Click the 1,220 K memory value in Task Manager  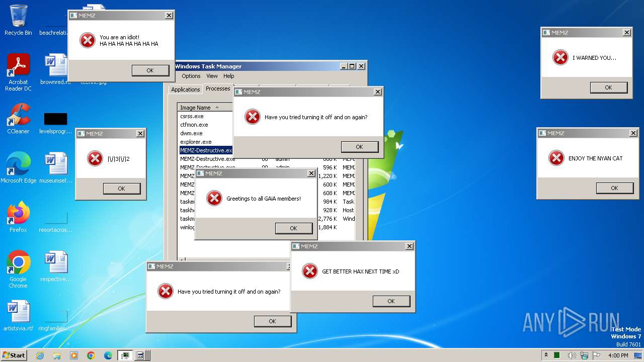(x=328, y=176)
